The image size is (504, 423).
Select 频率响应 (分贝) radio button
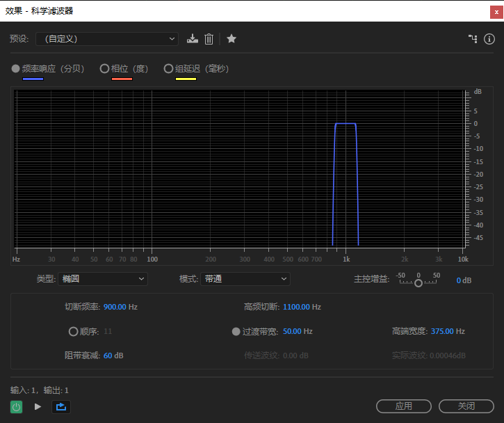click(16, 69)
